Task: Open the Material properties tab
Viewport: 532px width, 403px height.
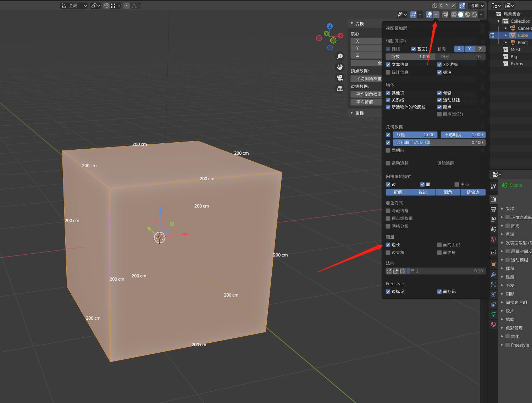Action: click(493, 324)
